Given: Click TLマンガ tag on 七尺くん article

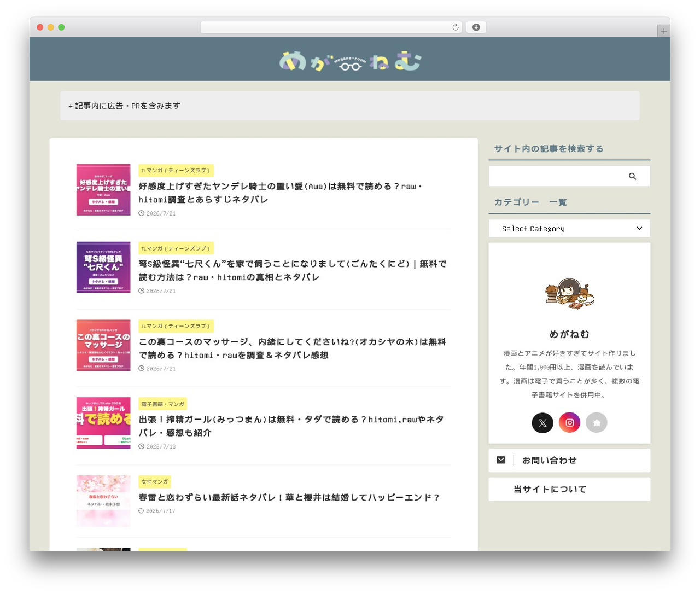Looking at the screenshot, I should [176, 248].
